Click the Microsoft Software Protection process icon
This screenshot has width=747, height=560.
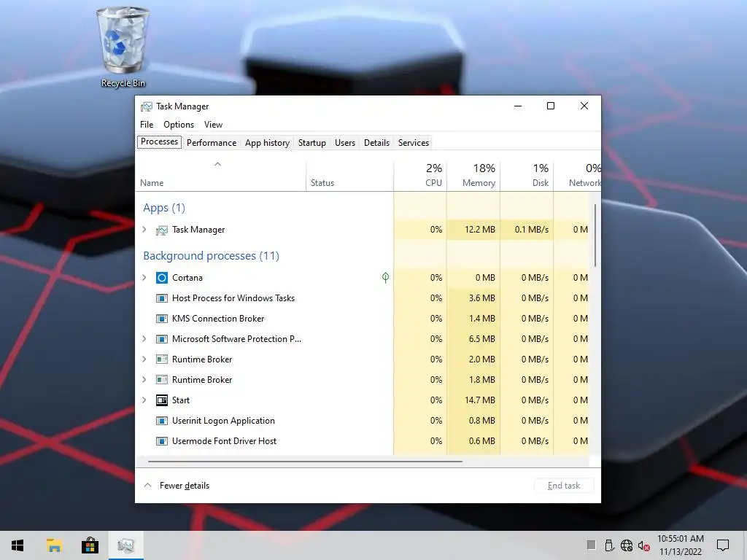click(162, 339)
